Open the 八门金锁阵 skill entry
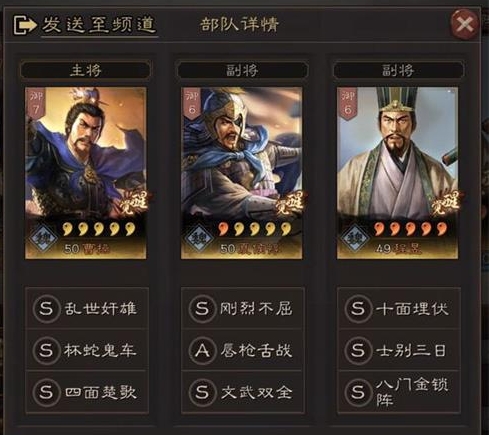The height and width of the screenshot is (435, 489). (399, 392)
